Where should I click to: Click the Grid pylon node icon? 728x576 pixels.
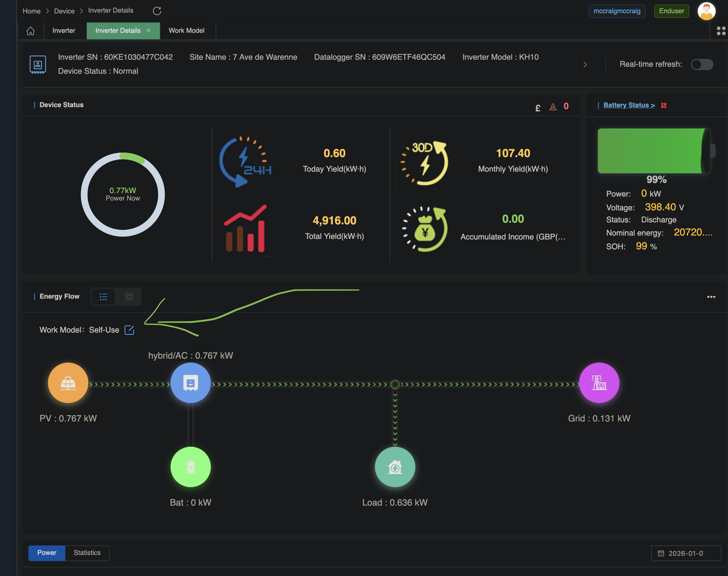[x=599, y=383]
